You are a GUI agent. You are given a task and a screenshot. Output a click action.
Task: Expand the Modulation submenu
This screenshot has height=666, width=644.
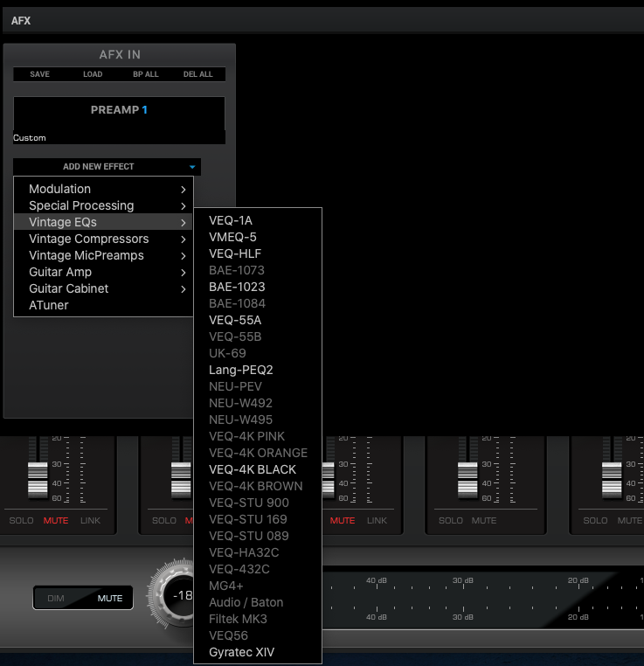pyautogui.click(x=103, y=189)
